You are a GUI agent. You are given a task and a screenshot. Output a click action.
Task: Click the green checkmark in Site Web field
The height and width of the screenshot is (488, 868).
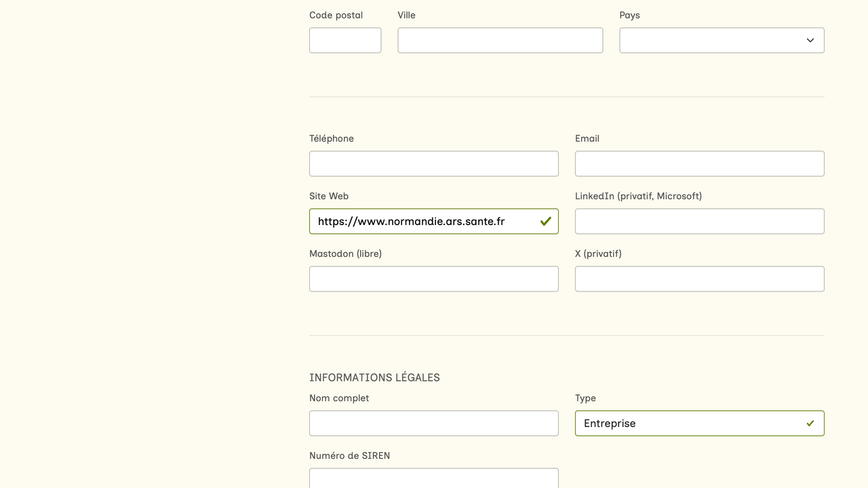[x=545, y=222]
